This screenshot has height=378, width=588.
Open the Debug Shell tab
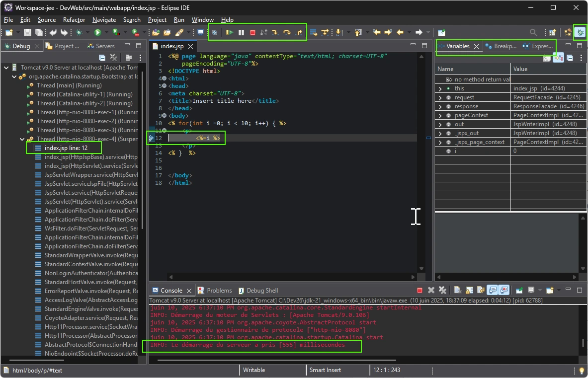[x=258, y=291]
